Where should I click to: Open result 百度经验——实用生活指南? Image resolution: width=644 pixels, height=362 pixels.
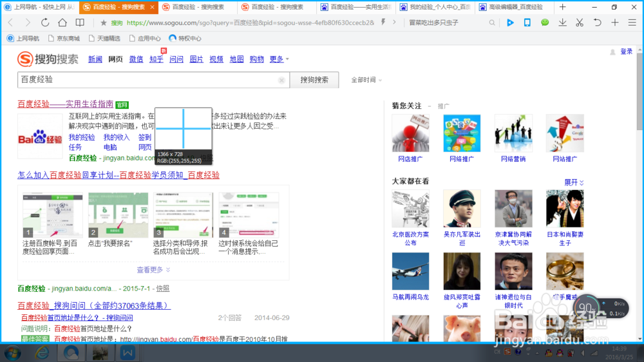pos(65,104)
